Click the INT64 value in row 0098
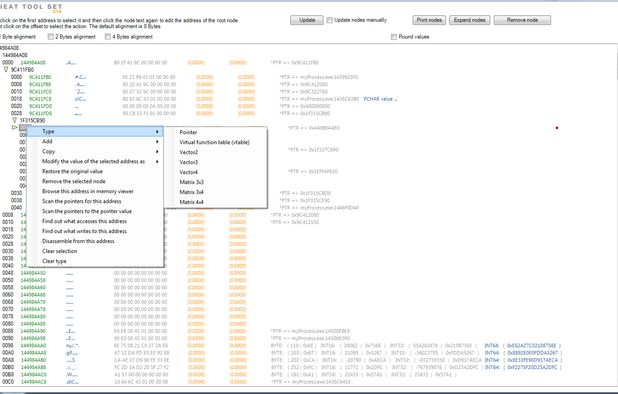618x394 pixels. pyautogui.click(x=523, y=346)
